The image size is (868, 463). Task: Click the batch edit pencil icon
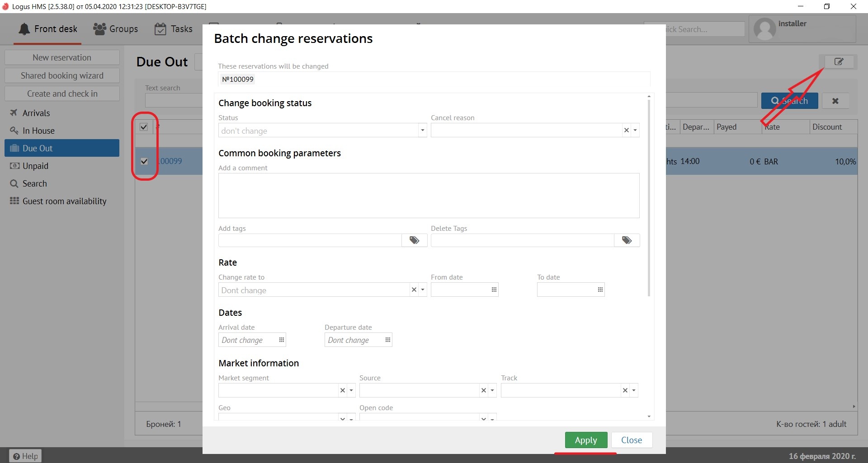pos(839,62)
